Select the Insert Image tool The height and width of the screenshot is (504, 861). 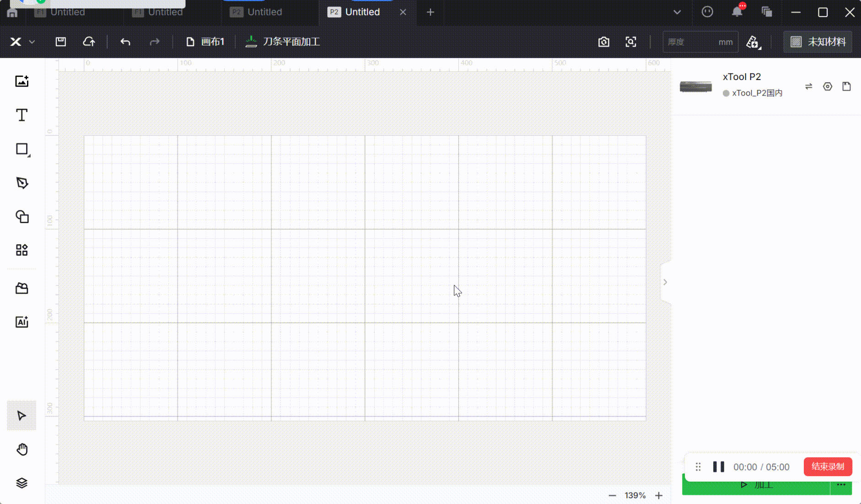(22, 81)
